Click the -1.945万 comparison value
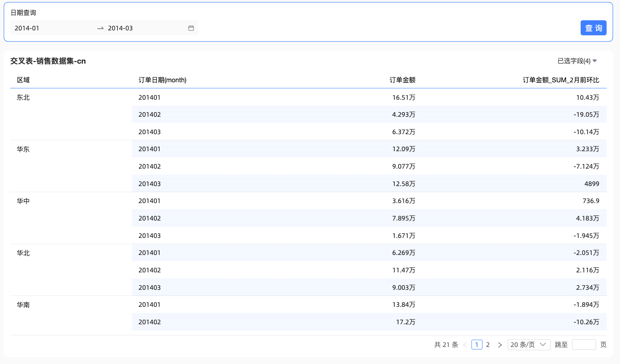This screenshot has width=620, height=364. [x=586, y=236]
